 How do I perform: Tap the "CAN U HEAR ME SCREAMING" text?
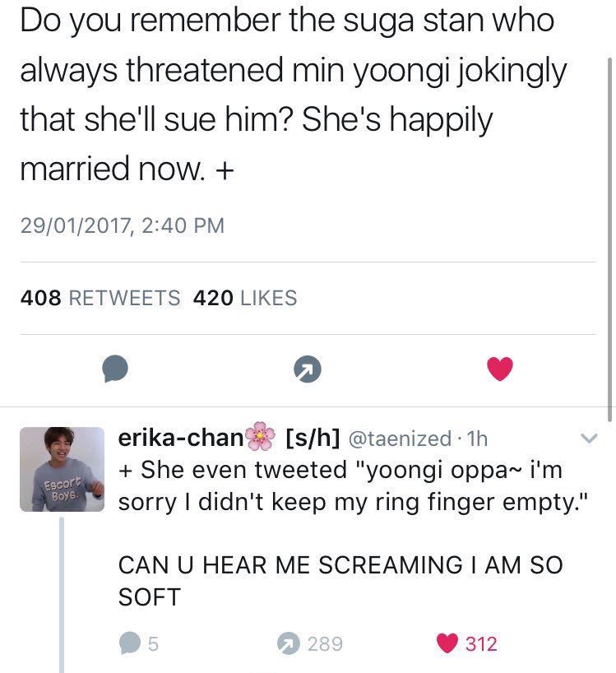[340, 581]
